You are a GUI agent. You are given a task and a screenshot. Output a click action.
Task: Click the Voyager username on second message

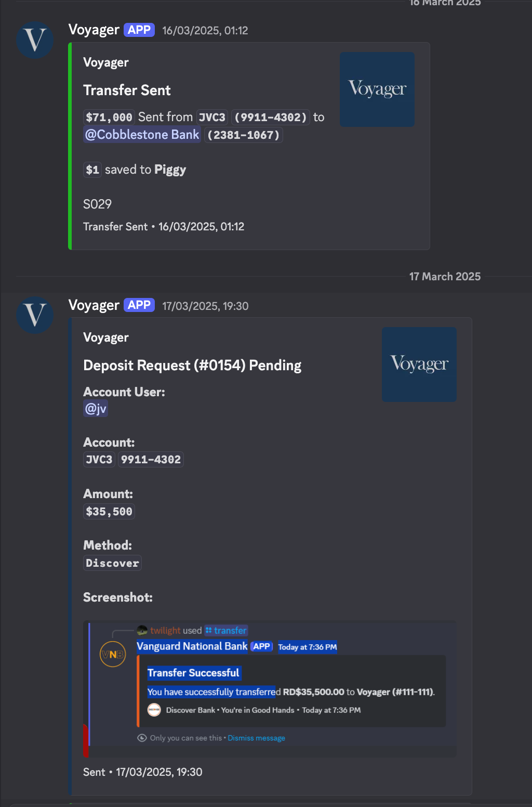94,305
